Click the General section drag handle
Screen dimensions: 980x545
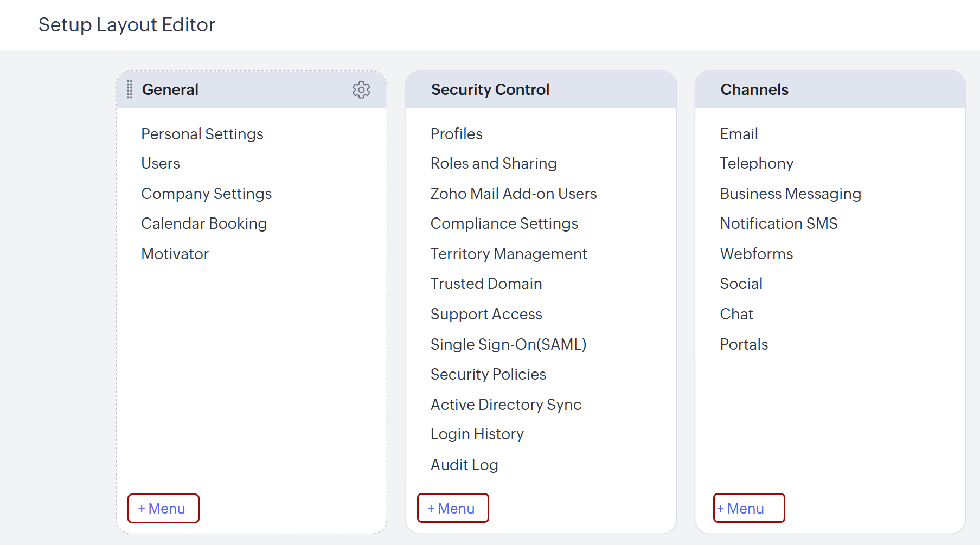pyautogui.click(x=130, y=89)
